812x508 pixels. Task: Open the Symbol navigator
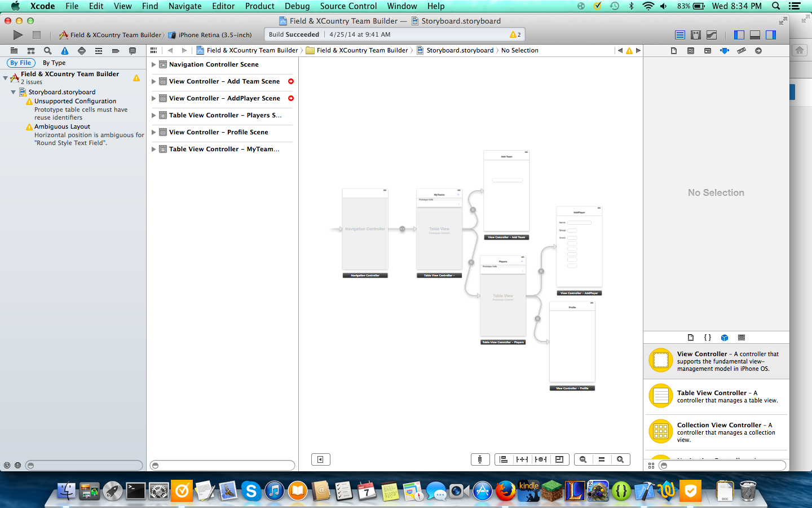click(31, 51)
